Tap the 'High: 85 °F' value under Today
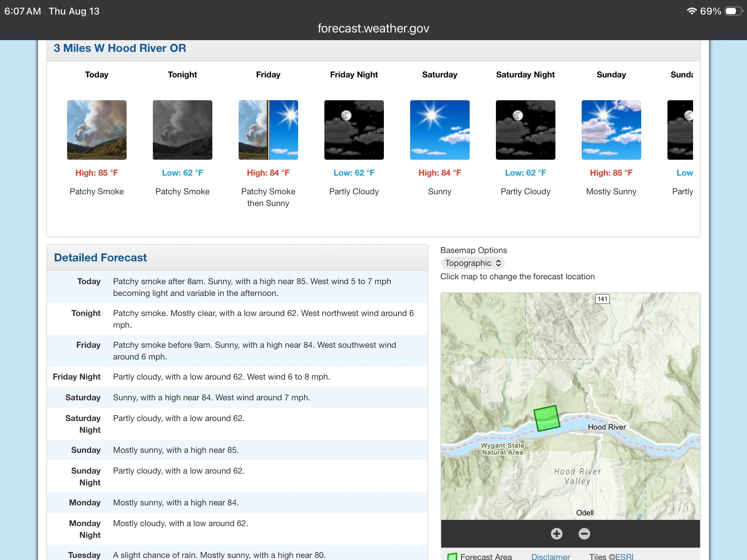Viewport: 747px width, 560px height. (97, 173)
